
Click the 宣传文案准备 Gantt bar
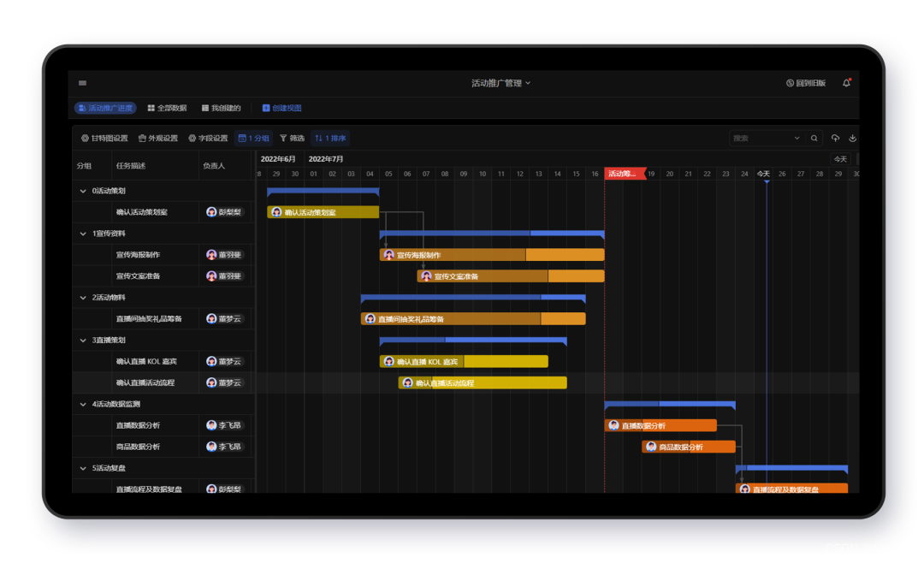[x=511, y=276]
